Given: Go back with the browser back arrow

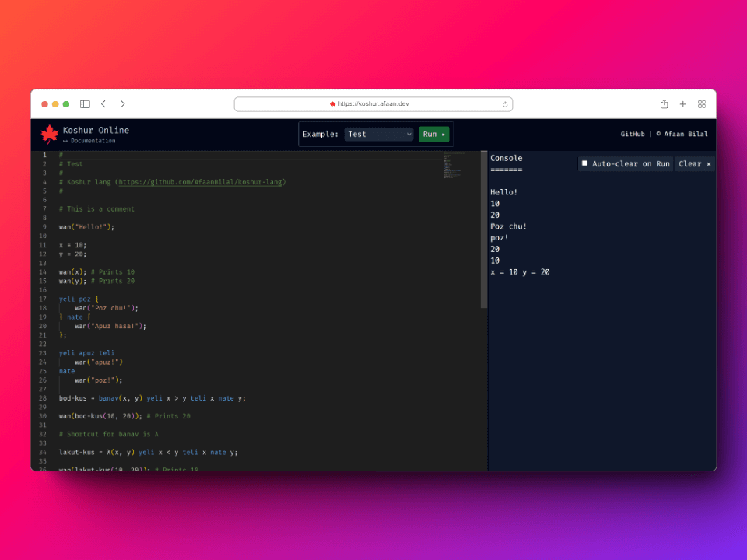Looking at the screenshot, I should click(x=103, y=103).
